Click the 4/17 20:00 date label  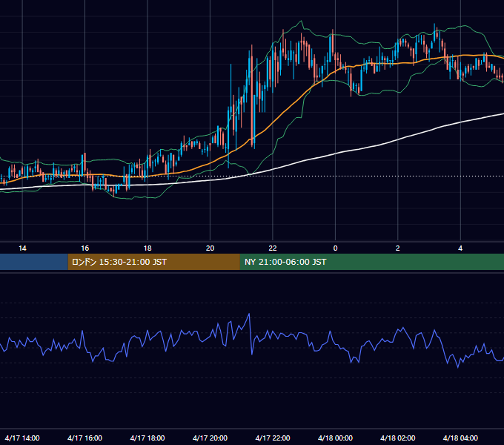point(210,438)
